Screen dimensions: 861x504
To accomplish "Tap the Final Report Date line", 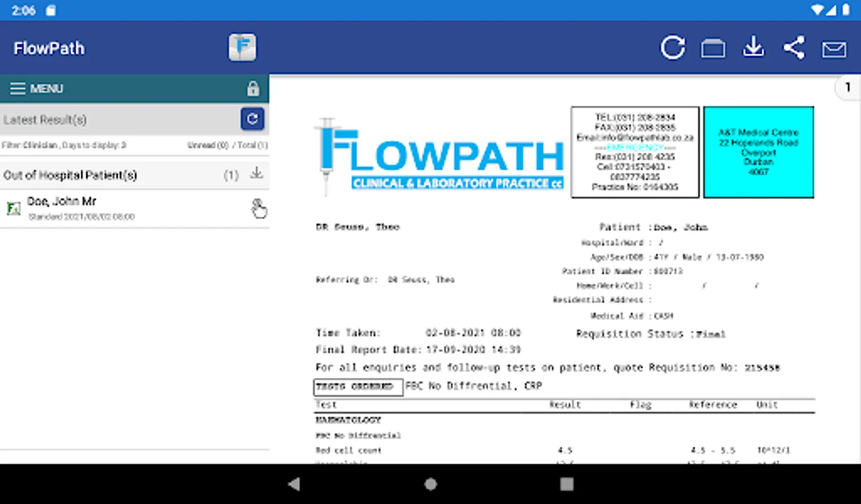I will tap(418, 349).
